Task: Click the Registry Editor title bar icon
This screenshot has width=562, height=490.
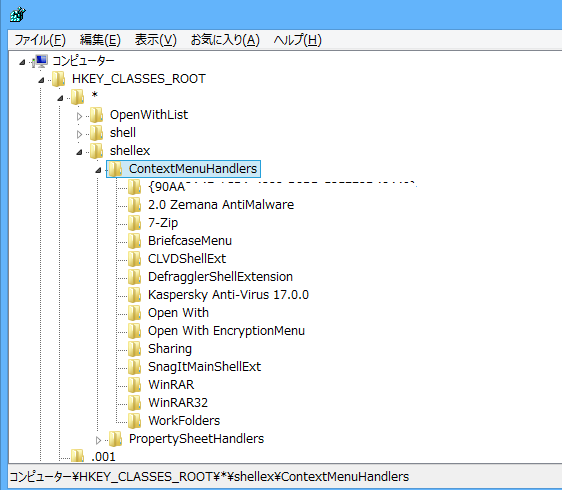Action: click(18, 15)
